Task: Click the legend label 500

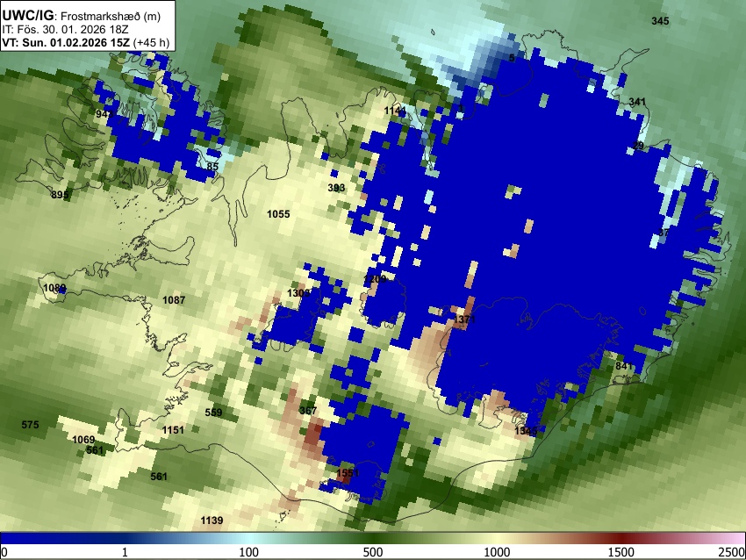Action: [x=373, y=552]
